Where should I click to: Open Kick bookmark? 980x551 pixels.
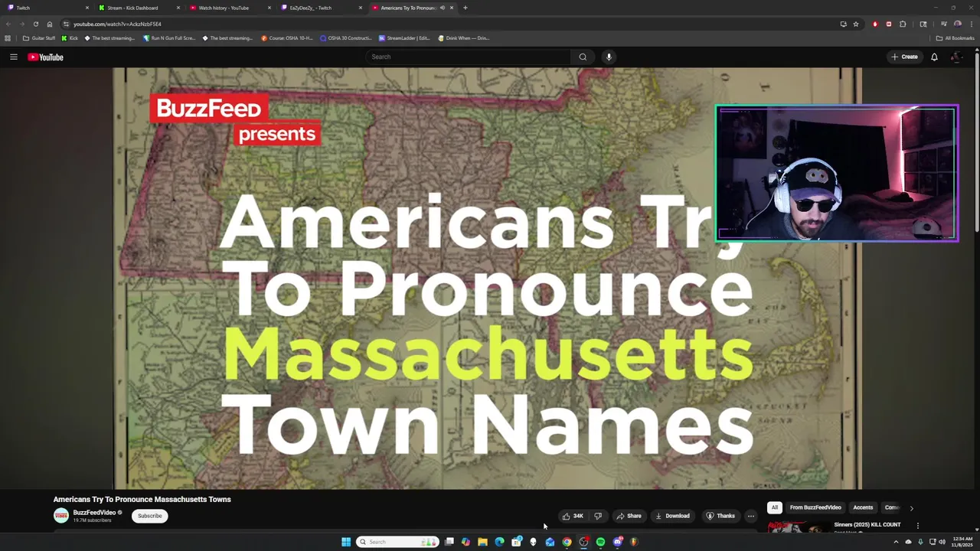tap(70, 37)
